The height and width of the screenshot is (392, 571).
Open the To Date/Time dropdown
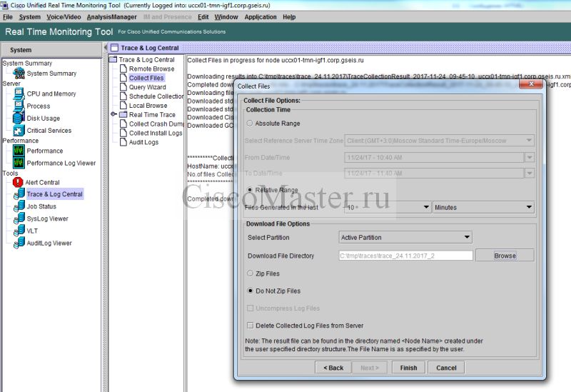530,173
